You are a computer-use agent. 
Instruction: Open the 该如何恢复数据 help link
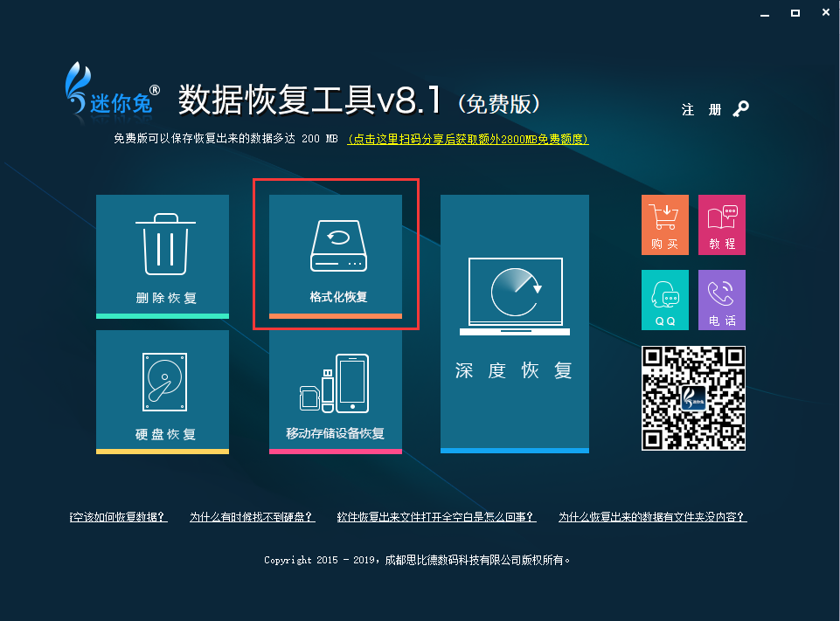point(118,516)
